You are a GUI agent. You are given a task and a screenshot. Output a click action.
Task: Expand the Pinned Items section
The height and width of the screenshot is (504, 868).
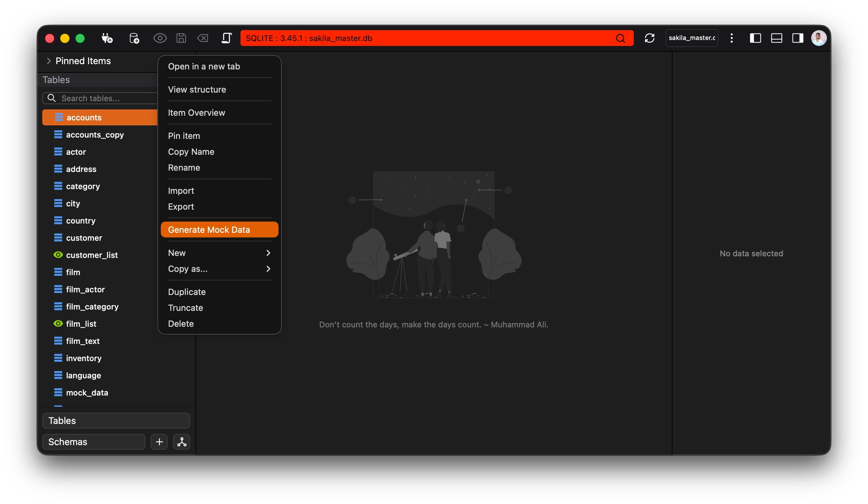click(x=49, y=61)
